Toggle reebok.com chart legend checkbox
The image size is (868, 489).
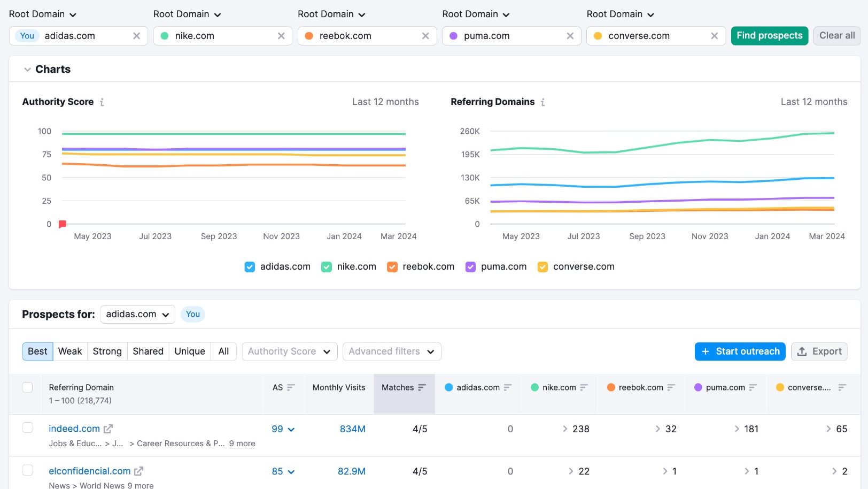click(392, 266)
